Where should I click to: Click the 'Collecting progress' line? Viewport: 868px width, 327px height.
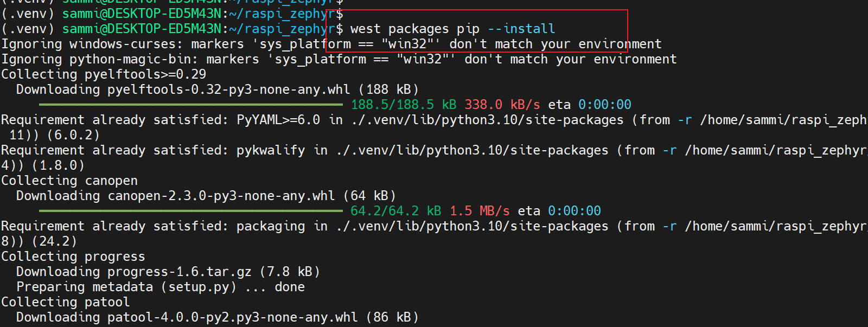click(x=73, y=257)
